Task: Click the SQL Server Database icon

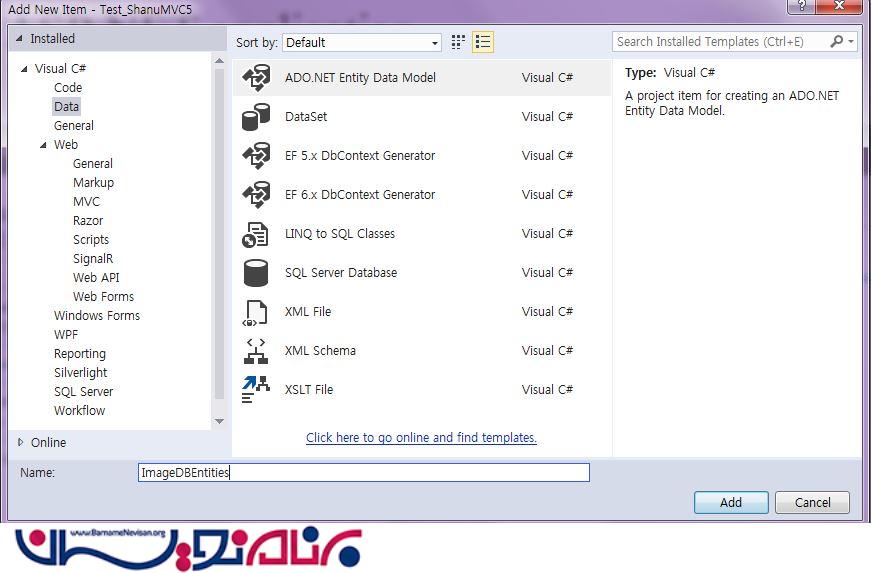Action: [x=256, y=273]
